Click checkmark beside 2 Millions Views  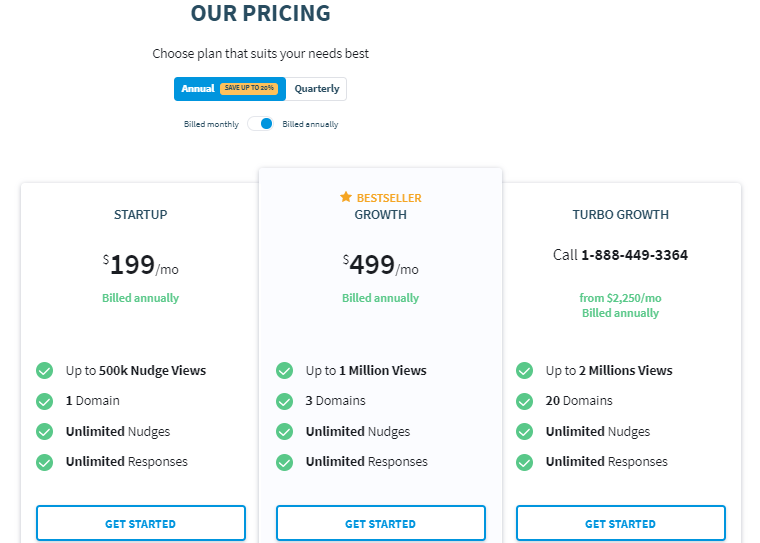pyautogui.click(x=525, y=371)
